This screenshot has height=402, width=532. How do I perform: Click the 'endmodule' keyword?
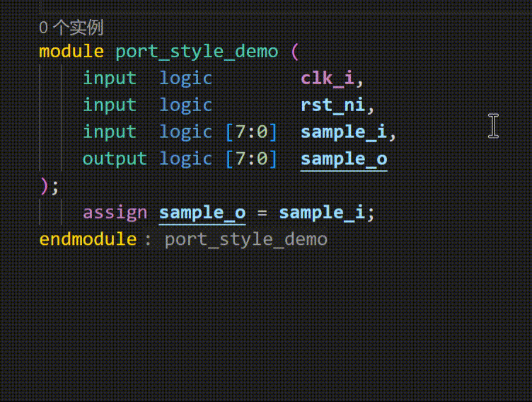tap(88, 239)
